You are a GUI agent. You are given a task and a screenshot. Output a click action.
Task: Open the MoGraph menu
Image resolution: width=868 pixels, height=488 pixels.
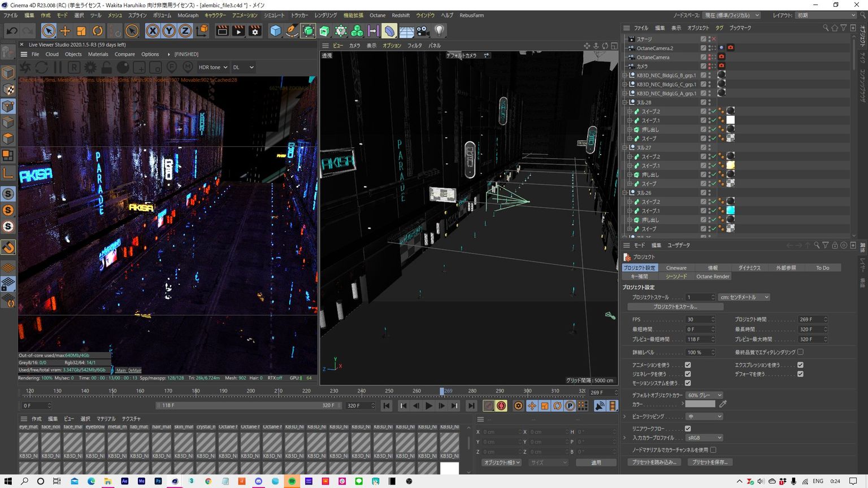(188, 15)
